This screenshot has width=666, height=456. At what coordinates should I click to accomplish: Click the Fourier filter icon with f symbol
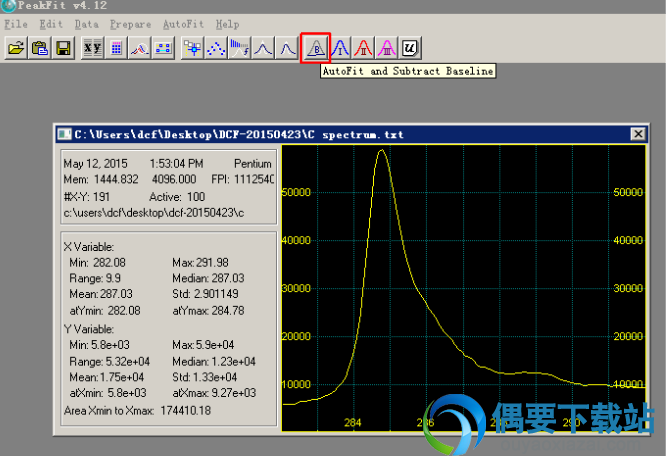(240, 48)
